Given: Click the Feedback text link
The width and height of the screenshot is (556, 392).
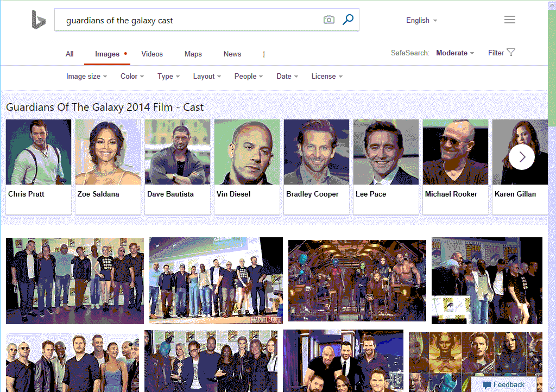Looking at the screenshot, I should (x=508, y=384).
